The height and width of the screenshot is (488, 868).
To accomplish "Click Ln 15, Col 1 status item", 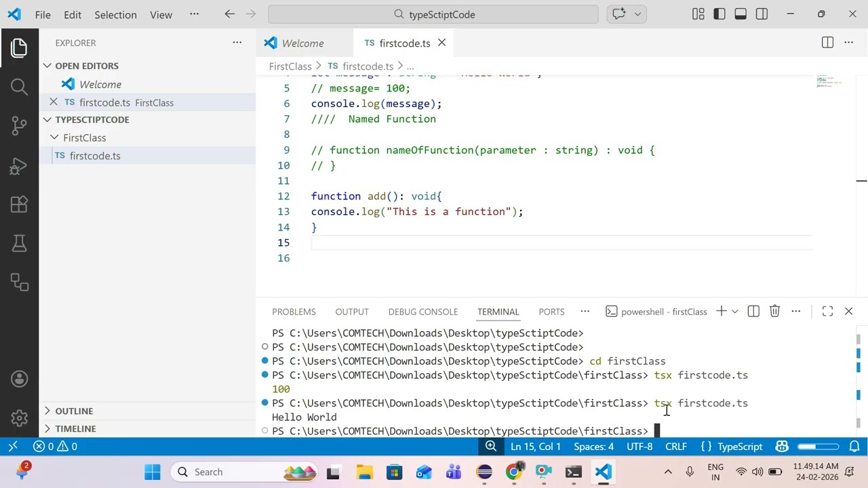I will click(536, 446).
